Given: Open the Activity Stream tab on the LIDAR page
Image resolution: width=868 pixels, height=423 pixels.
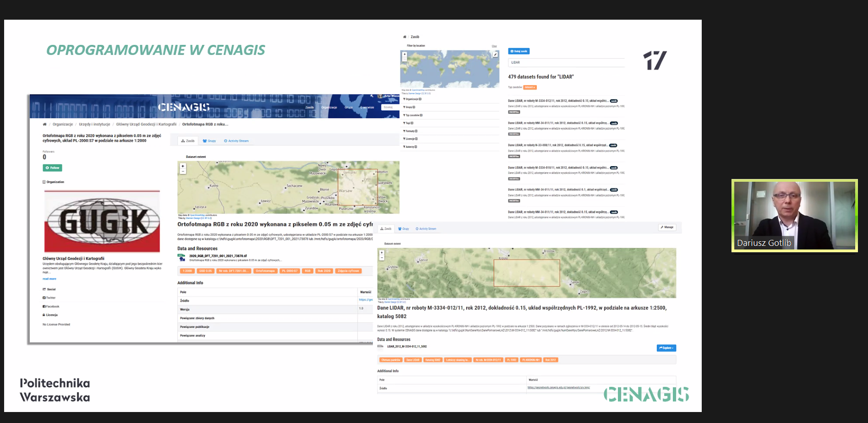Looking at the screenshot, I should tap(426, 228).
